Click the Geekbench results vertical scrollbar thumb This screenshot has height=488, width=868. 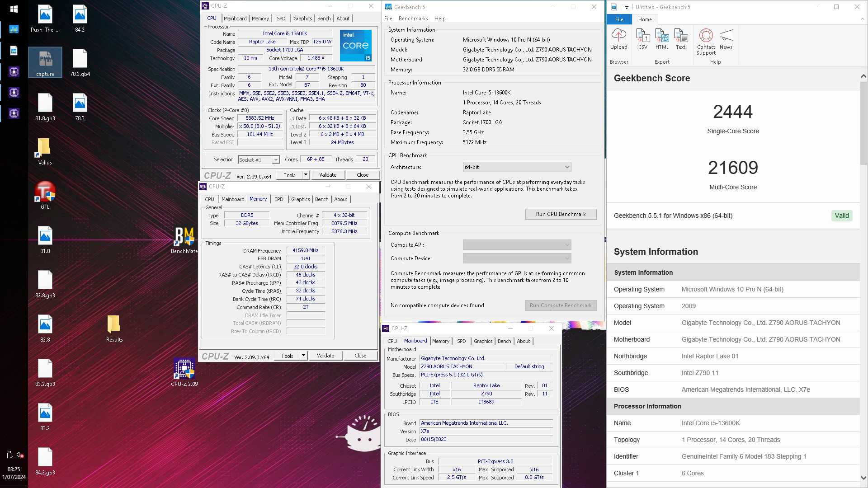pyautogui.click(x=863, y=123)
